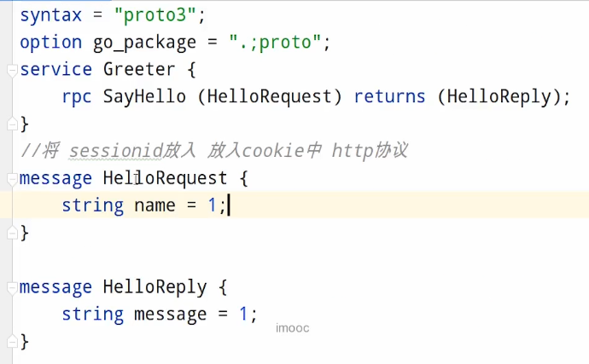Click the underlined sessionid word in comment
Image resolution: width=589 pixels, height=364 pixels.
pyautogui.click(x=116, y=151)
